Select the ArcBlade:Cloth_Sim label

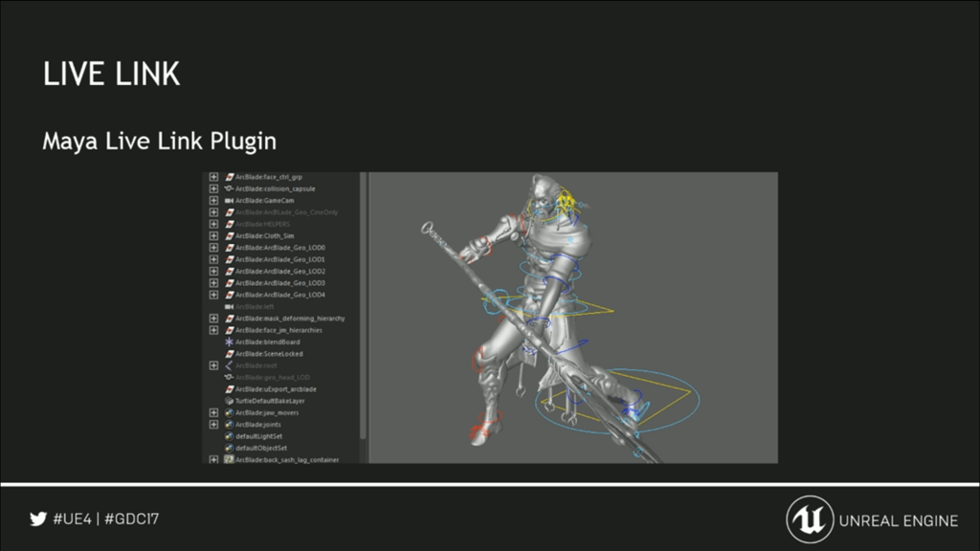[264, 236]
